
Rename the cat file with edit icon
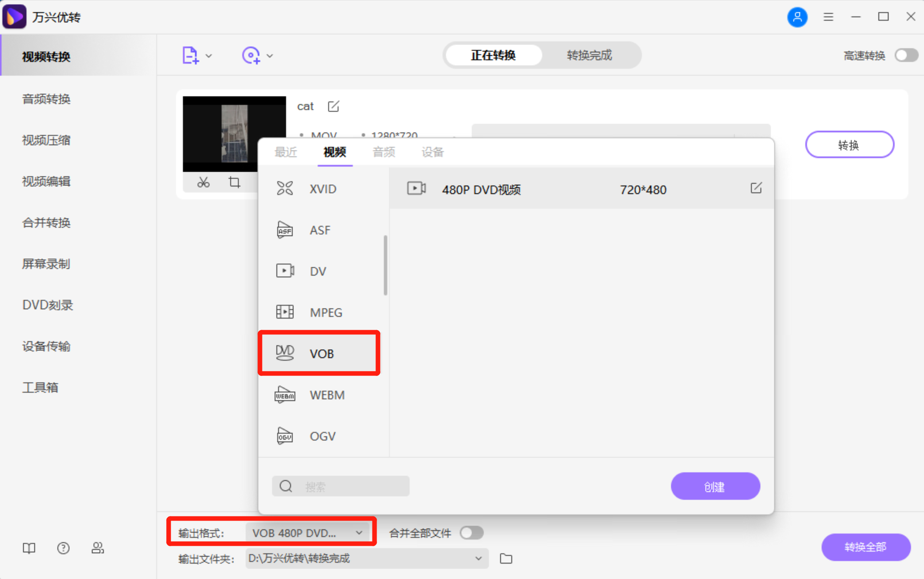pyautogui.click(x=333, y=106)
